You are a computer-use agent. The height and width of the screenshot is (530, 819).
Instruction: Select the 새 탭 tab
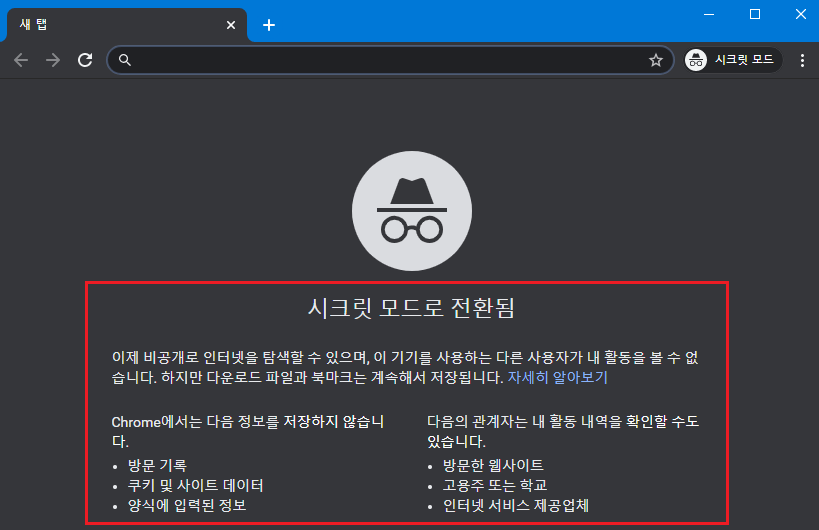click(126, 25)
